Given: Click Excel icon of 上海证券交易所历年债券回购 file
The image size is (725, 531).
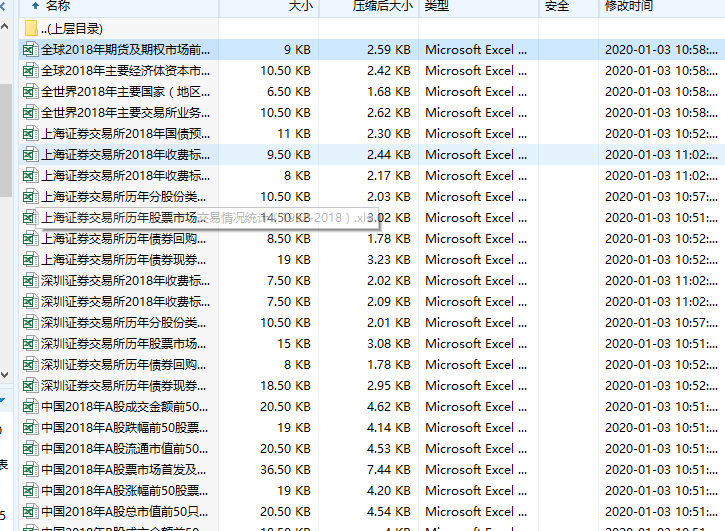Looking at the screenshot, I should [31, 239].
